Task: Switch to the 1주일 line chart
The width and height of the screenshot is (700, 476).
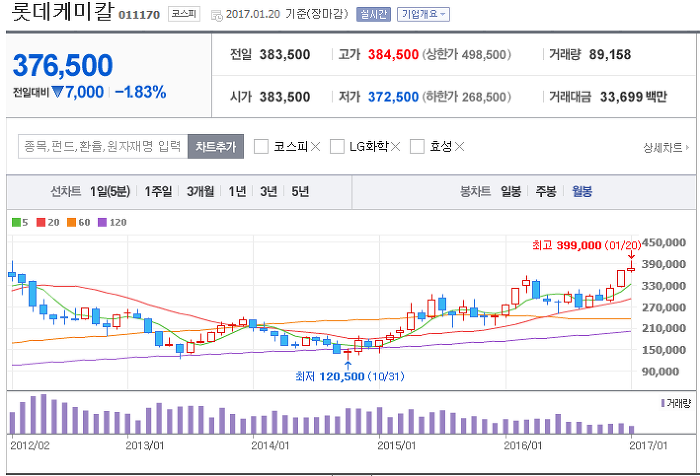Action: [158, 192]
